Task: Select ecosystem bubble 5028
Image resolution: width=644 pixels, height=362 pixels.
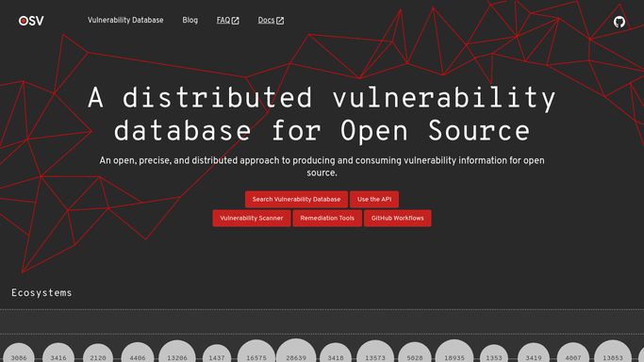Action: 415,353
